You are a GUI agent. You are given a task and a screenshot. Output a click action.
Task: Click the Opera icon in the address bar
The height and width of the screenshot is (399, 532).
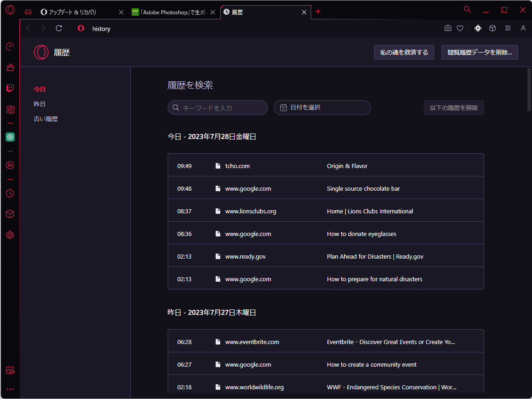pos(81,28)
